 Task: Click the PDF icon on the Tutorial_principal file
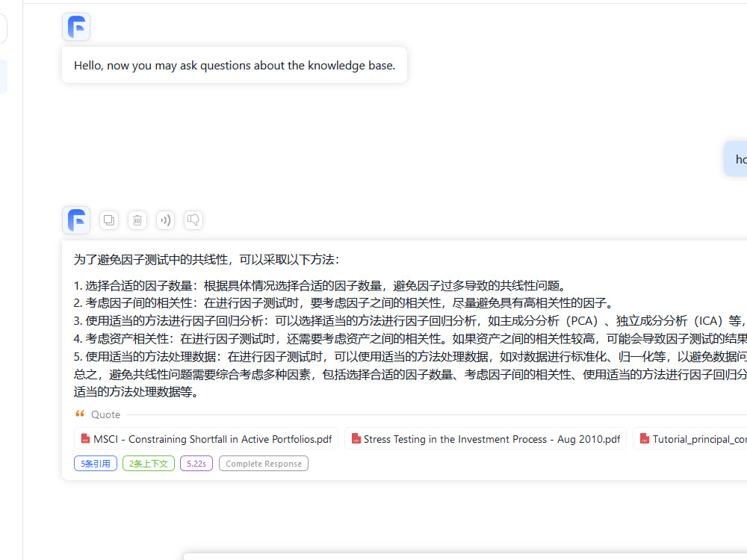tap(645, 438)
